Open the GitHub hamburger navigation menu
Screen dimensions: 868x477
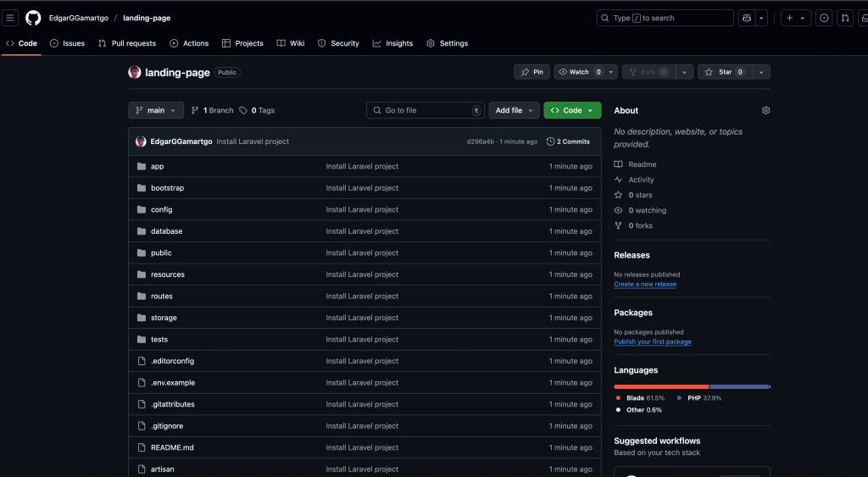[x=11, y=18]
